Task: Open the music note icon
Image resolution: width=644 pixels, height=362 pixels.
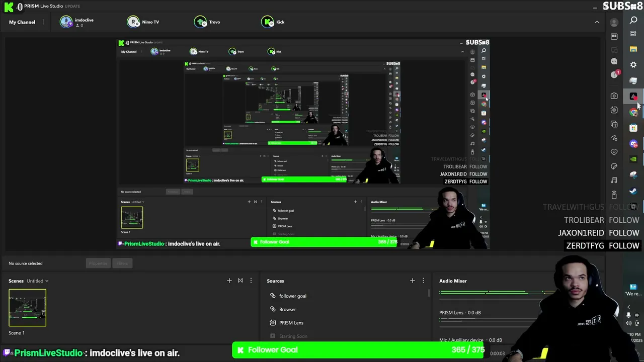Action: click(x=614, y=180)
